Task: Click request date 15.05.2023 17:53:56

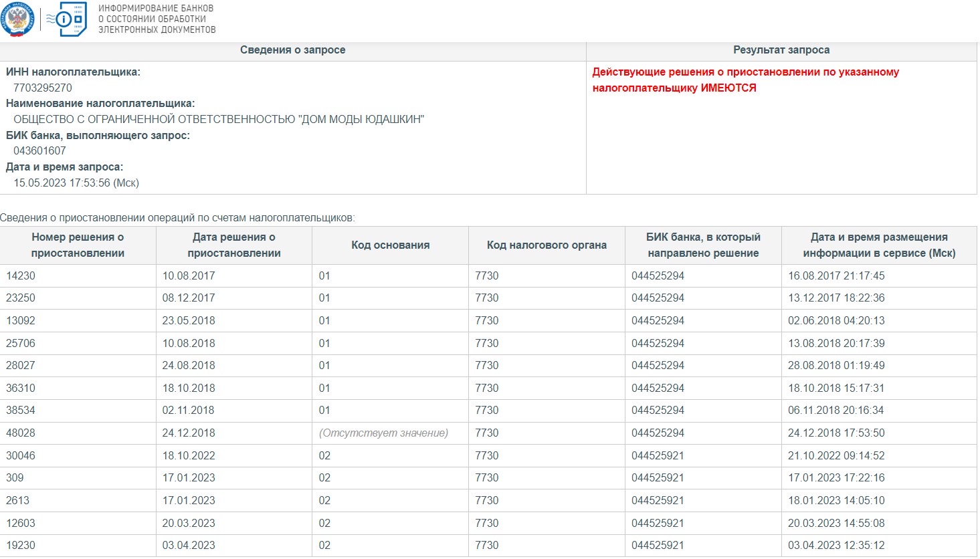Action: pyautogui.click(x=76, y=183)
